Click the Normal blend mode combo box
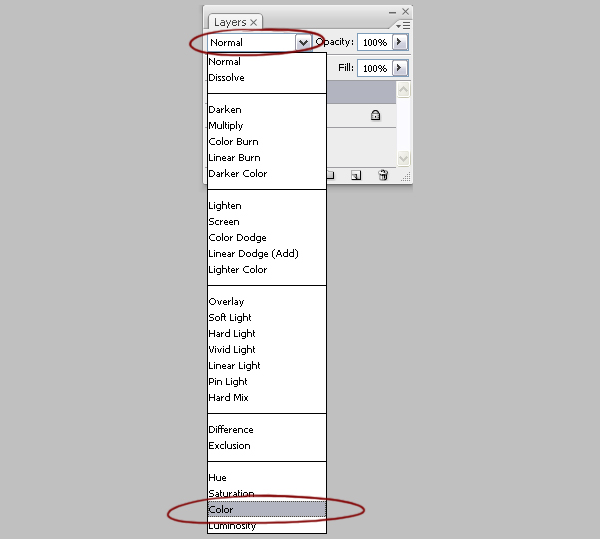This screenshot has height=539, width=600. (260, 42)
